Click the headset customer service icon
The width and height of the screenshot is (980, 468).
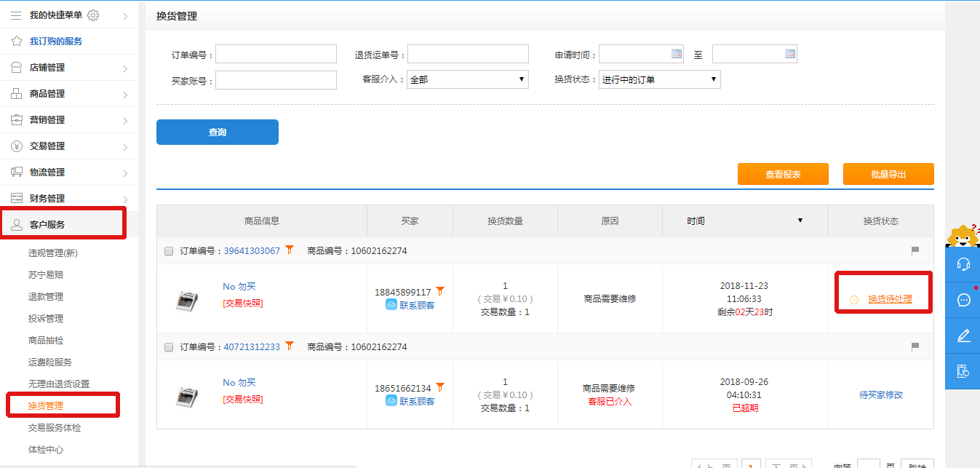tap(964, 264)
